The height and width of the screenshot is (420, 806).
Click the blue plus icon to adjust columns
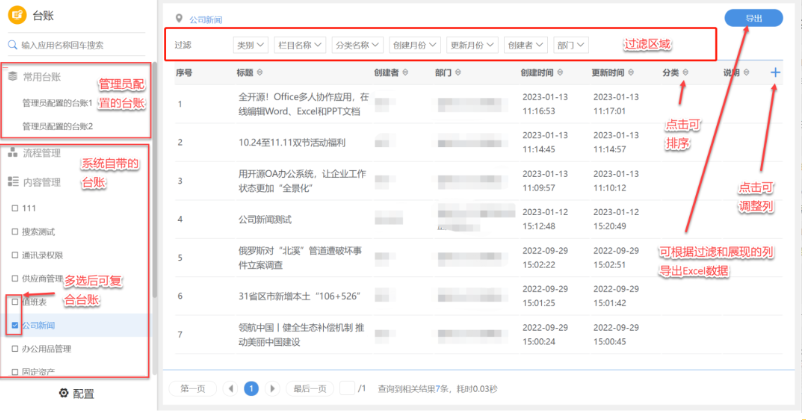tap(775, 72)
